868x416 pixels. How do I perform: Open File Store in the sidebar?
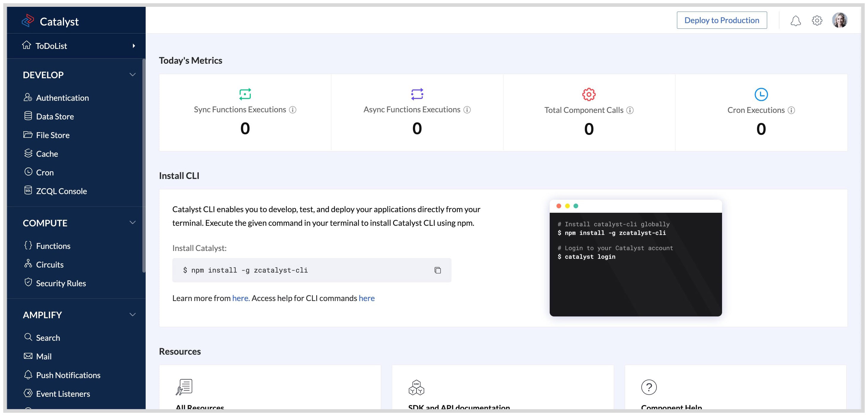click(53, 135)
